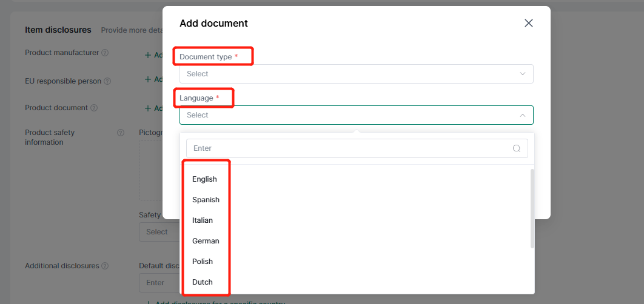Close the Add document dialog
Image resolution: width=644 pixels, height=304 pixels.
(x=528, y=23)
